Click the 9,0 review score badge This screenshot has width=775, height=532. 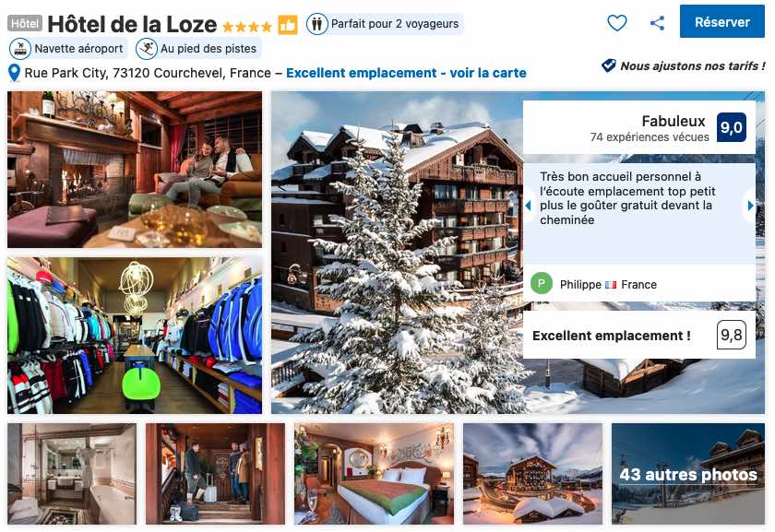click(731, 127)
